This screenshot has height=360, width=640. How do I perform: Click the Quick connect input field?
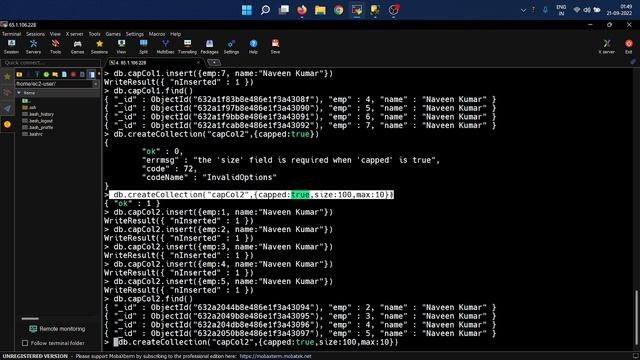click(51, 63)
